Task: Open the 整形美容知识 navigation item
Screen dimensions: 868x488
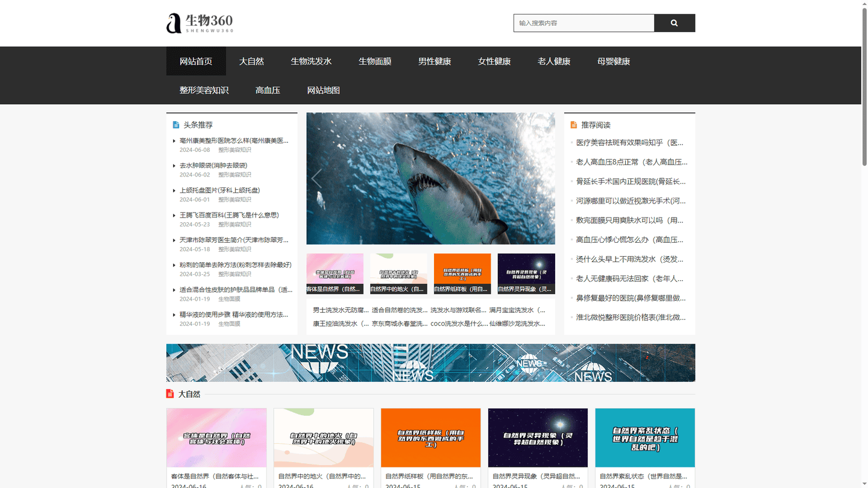Action: point(204,90)
